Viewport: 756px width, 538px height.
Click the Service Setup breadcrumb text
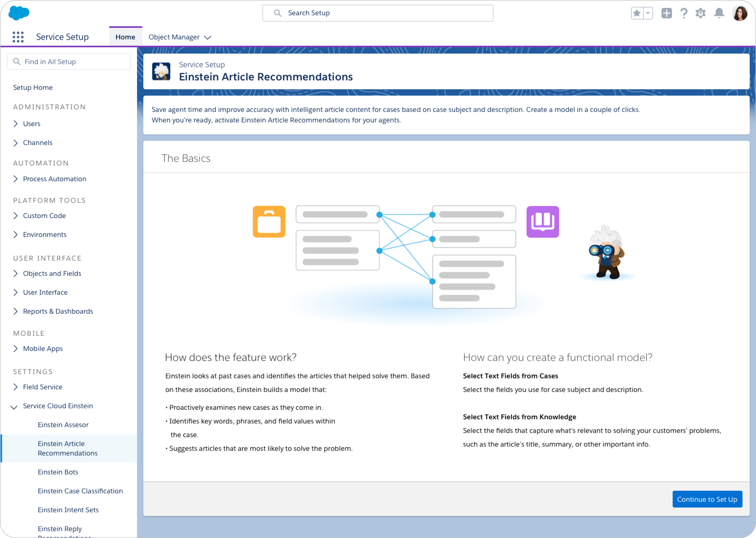coord(202,65)
